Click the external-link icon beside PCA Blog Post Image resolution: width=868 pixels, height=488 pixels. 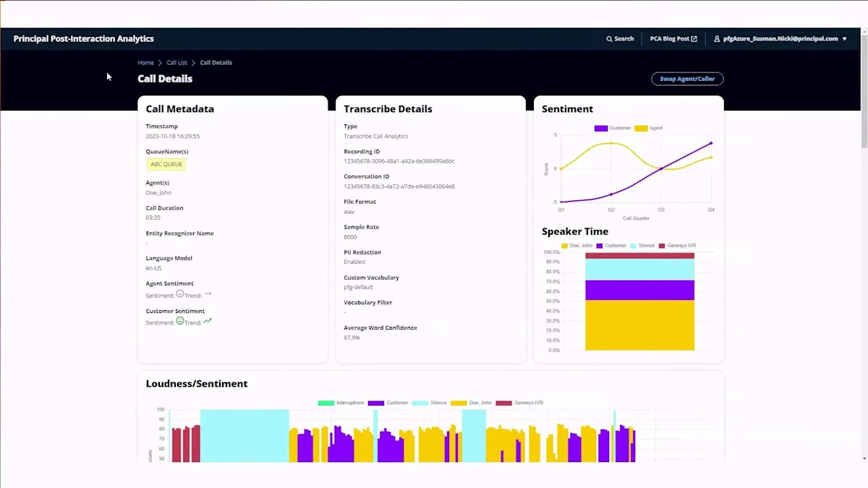coord(694,39)
